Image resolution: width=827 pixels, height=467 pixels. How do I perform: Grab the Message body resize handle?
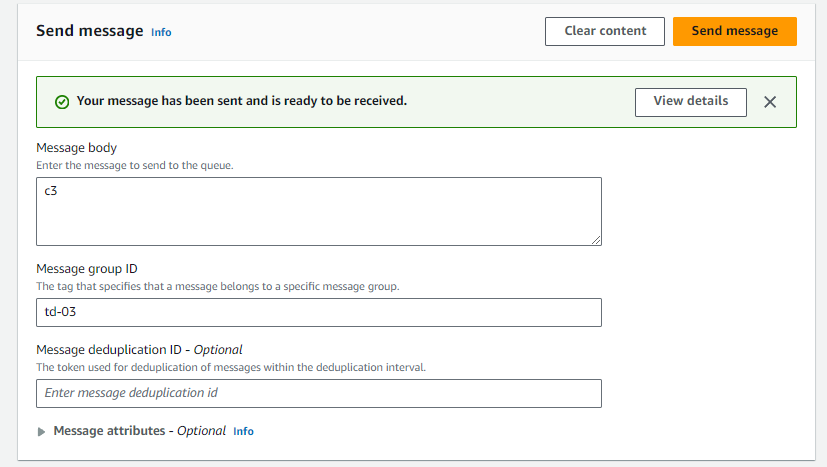pyautogui.click(x=596, y=240)
